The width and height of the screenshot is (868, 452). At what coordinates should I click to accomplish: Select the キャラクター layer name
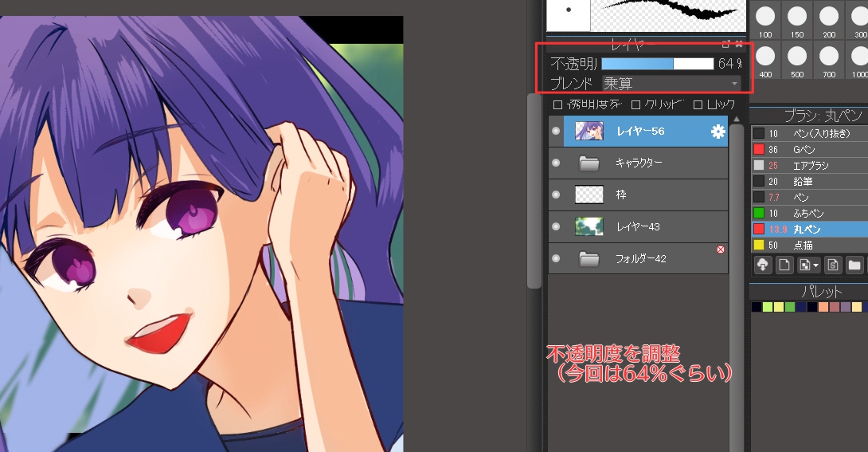click(639, 163)
